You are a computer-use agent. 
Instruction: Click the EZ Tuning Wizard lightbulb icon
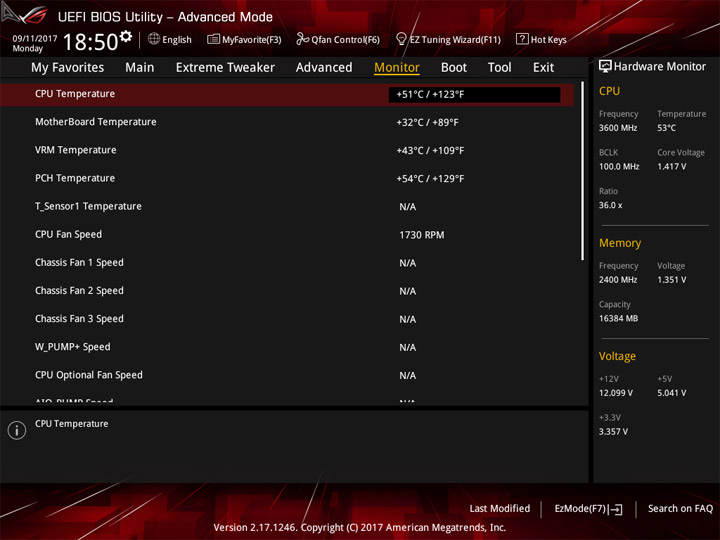(401, 39)
